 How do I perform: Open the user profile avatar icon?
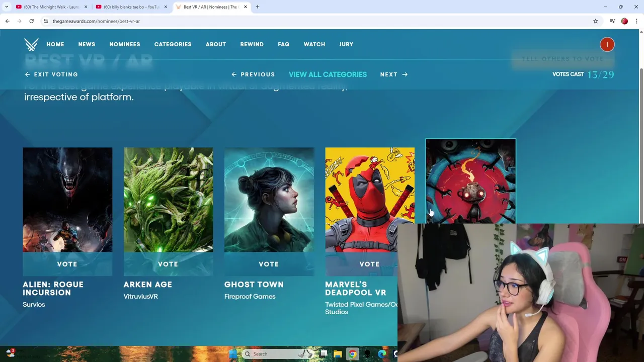coord(607,45)
